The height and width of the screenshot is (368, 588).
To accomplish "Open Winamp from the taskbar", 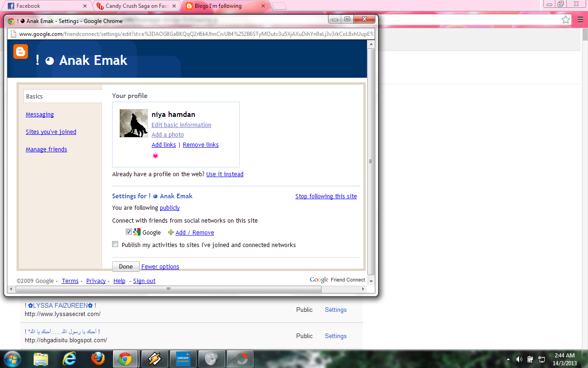I will (155, 359).
